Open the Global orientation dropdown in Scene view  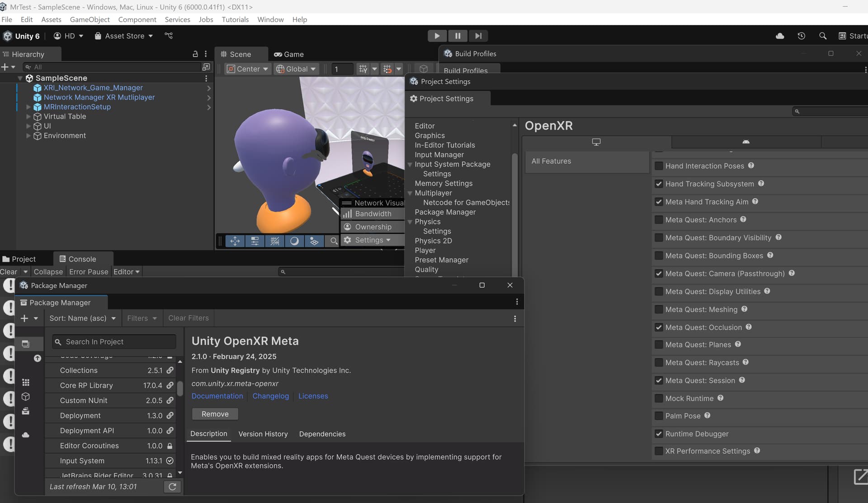coord(296,69)
